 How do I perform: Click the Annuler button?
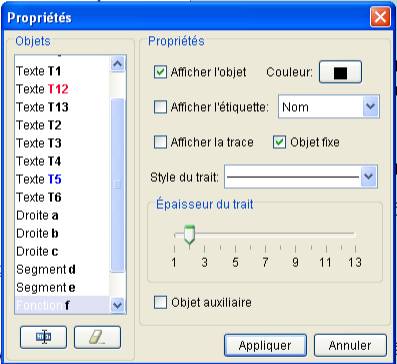350,345
